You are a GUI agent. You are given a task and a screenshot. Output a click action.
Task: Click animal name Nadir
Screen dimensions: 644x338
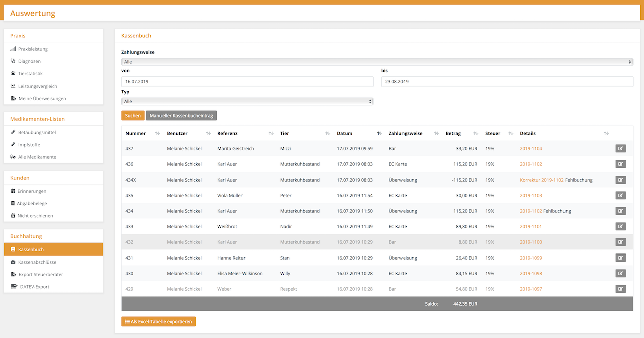pyautogui.click(x=286, y=227)
